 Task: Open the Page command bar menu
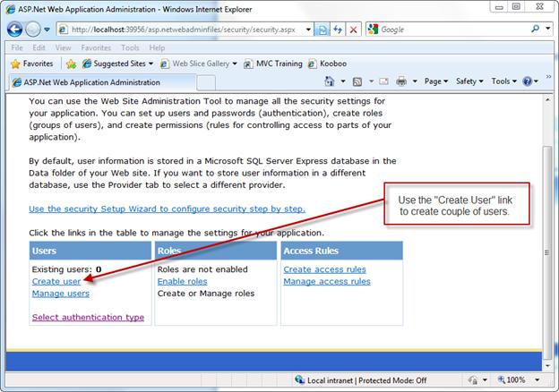[x=436, y=81]
